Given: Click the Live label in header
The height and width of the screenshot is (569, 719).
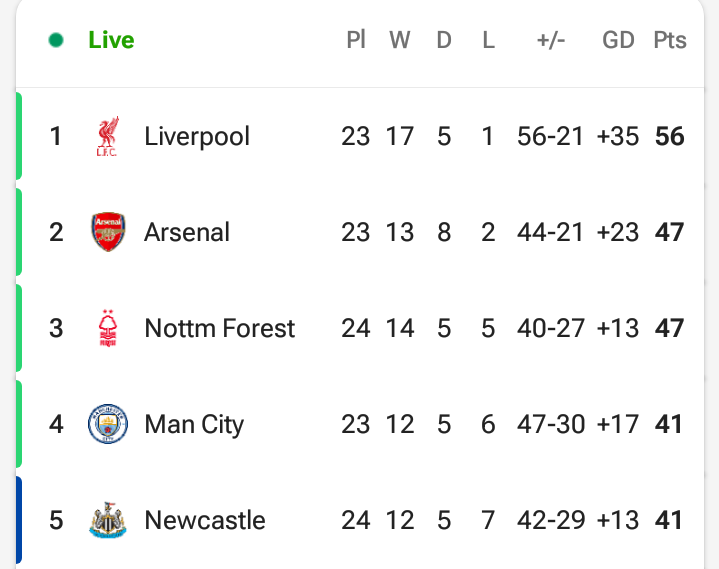Looking at the screenshot, I should [x=111, y=40].
